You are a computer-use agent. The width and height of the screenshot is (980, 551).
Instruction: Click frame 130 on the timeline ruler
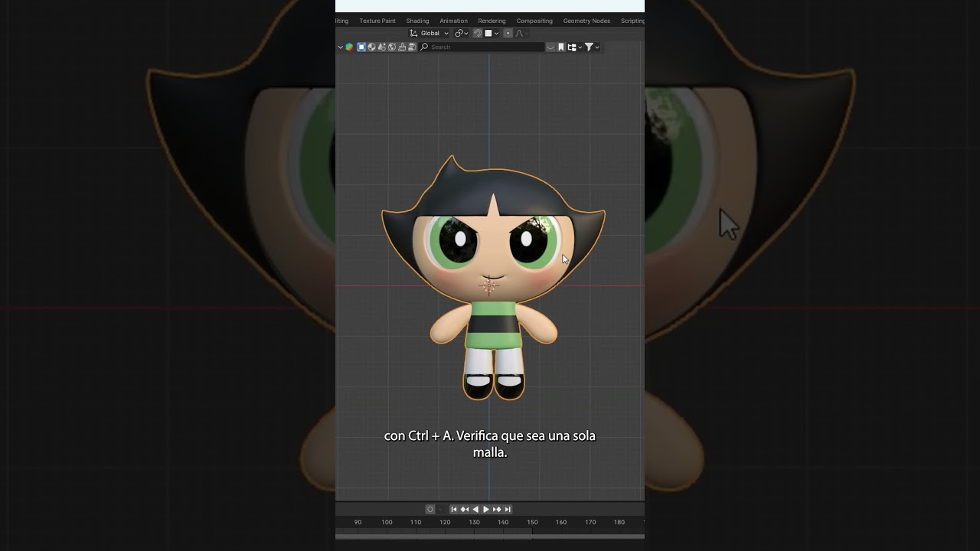[474, 522]
